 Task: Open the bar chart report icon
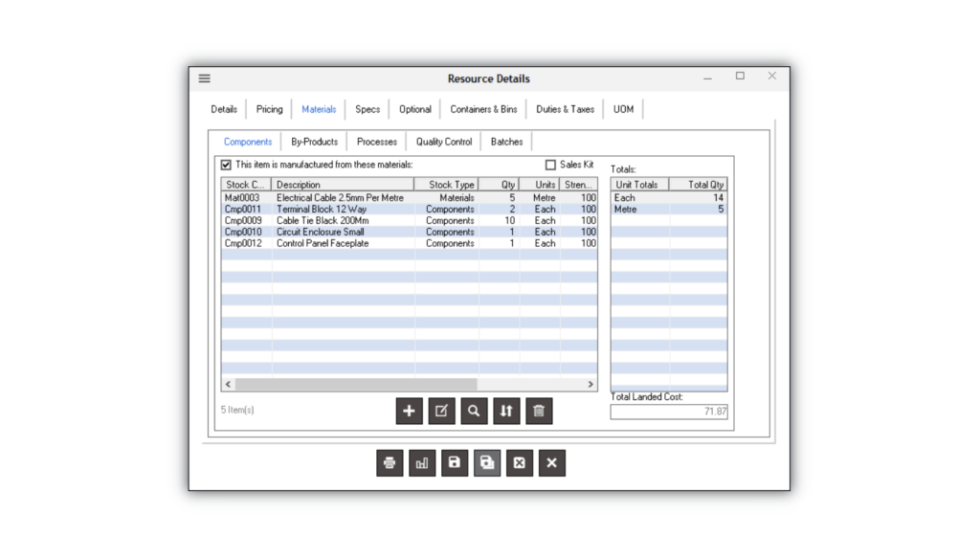pos(422,463)
